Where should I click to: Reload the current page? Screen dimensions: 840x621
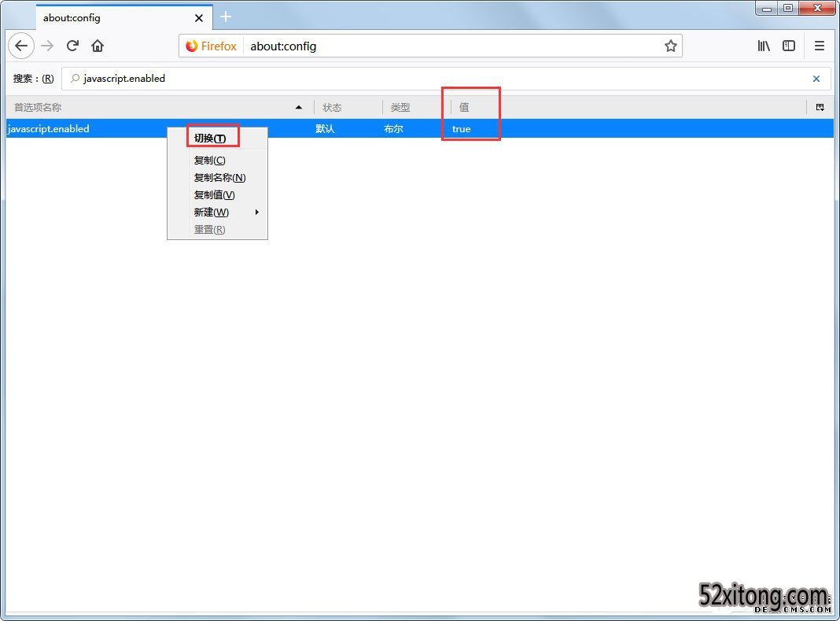coord(73,46)
